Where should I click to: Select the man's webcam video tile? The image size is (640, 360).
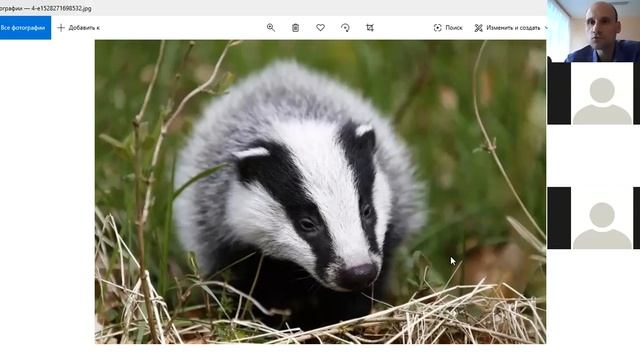pos(593,31)
